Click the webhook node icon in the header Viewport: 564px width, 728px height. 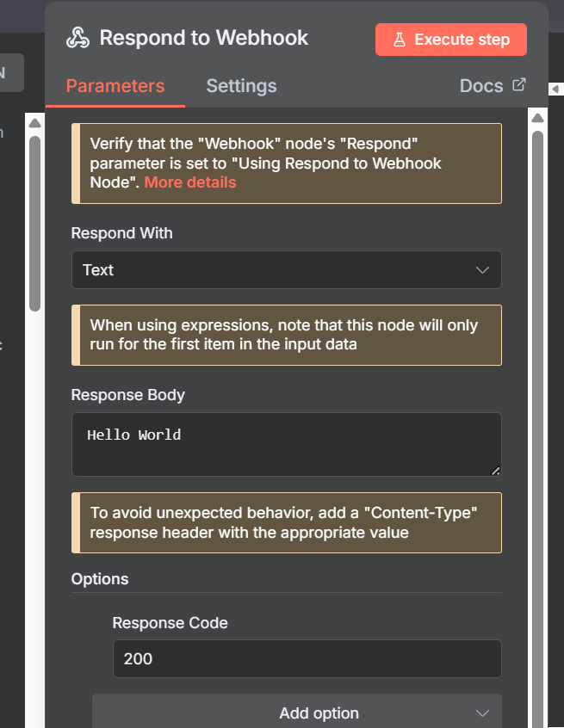[78, 39]
